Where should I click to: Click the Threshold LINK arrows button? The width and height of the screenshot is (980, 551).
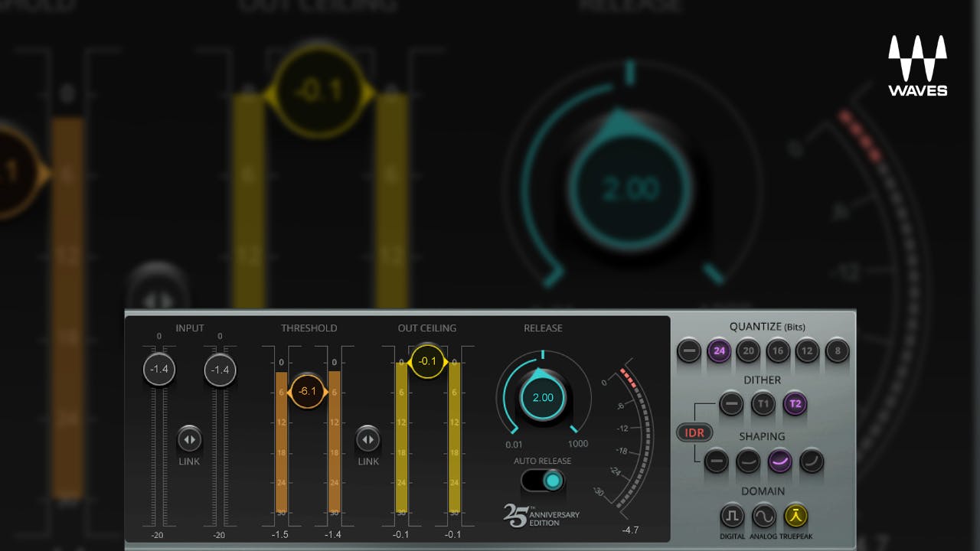368,439
